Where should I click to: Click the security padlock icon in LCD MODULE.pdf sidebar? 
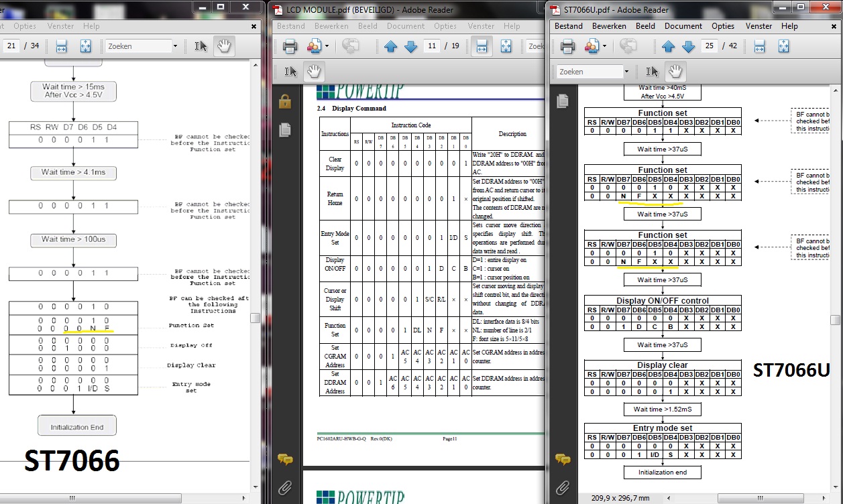click(285, 102)
